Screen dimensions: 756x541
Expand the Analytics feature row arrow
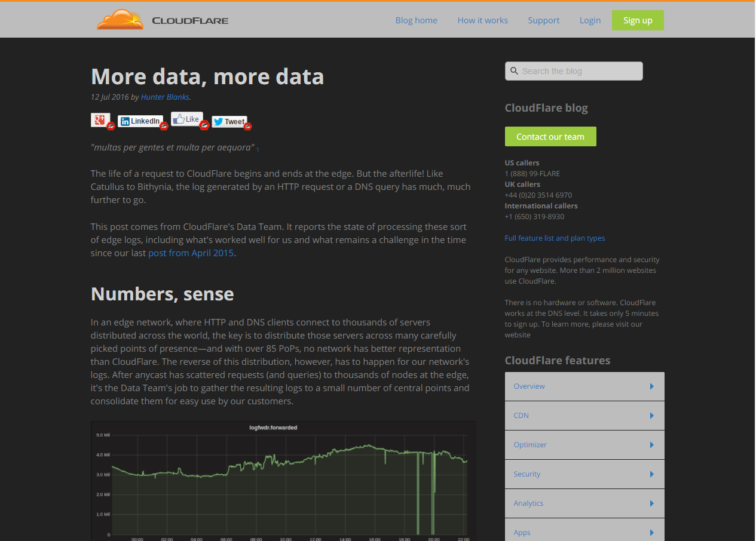pos(652,503)
